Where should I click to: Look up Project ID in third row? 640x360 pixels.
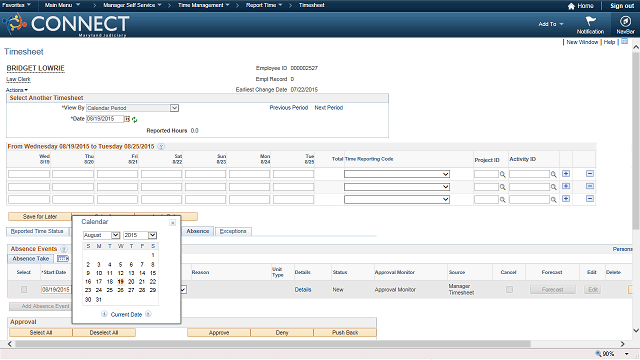503,200
